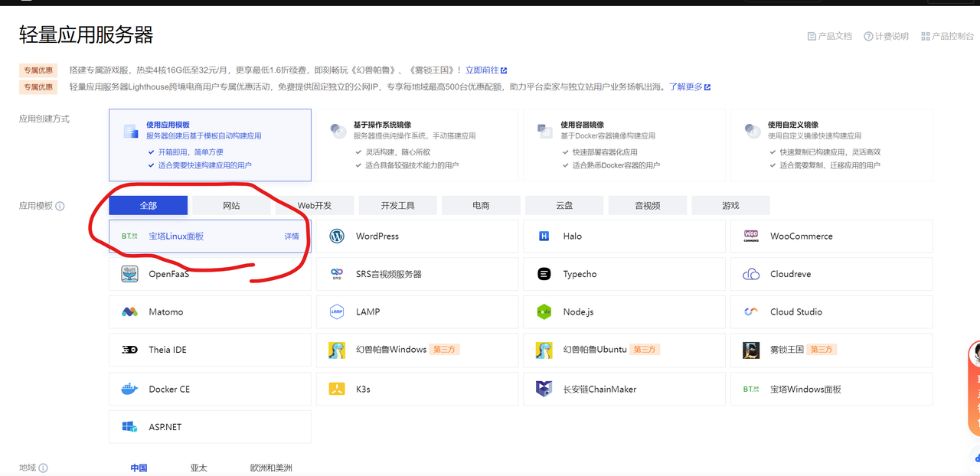Select the LAMP template icon
The height and width of the screenshot is (476, 980).
pyautogui.click(x=337, y=312)
